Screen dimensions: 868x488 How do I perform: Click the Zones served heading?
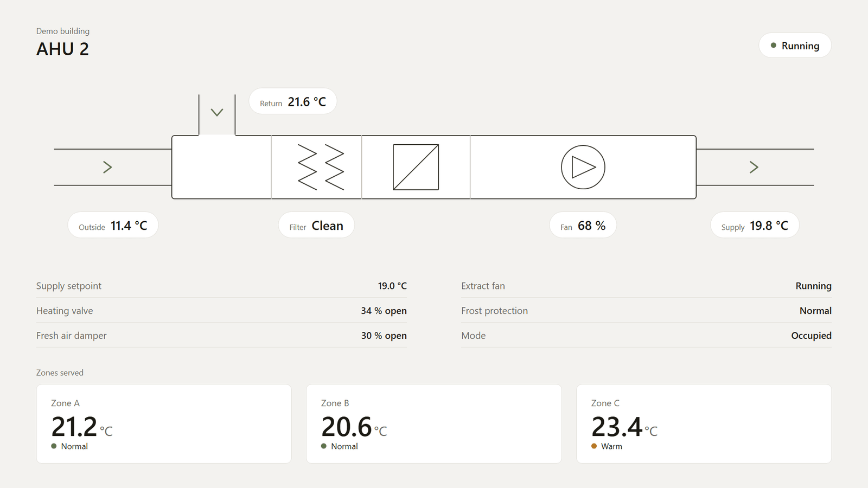[x=60, y=373]
